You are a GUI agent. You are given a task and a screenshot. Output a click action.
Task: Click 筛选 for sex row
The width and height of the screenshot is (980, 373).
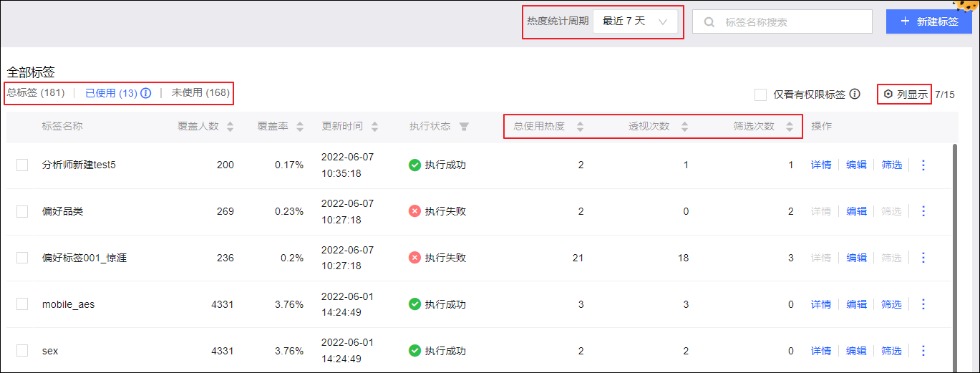891,351
